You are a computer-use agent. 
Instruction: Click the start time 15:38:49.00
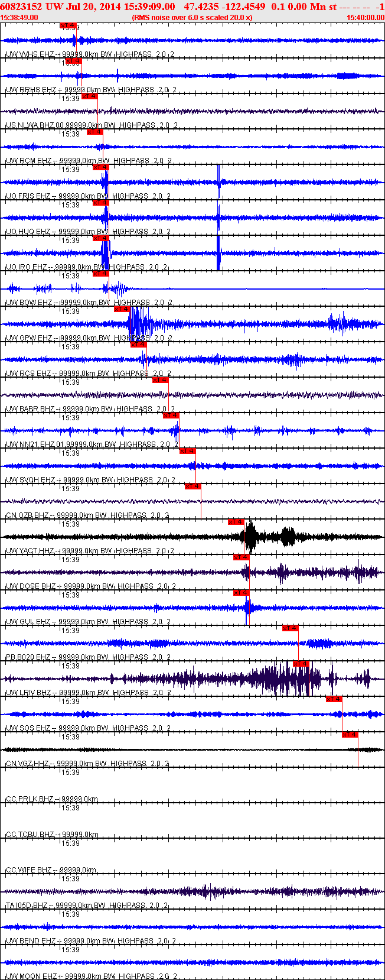[19, 18]
